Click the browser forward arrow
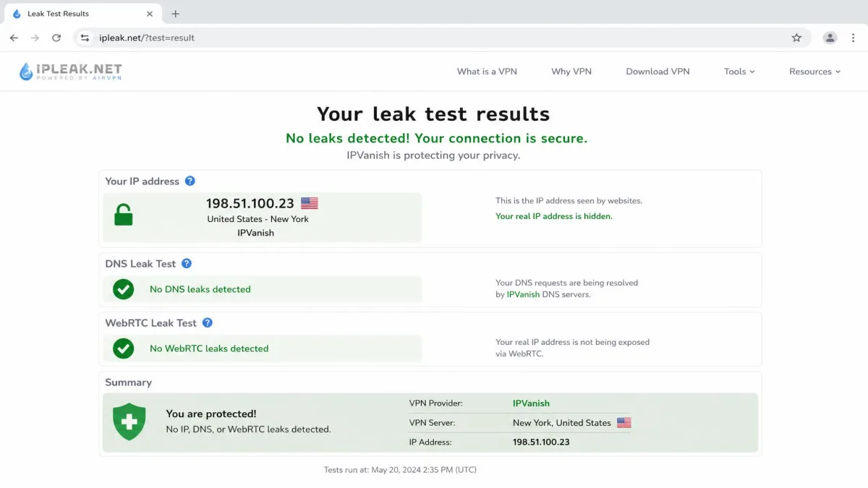868x488 pixels. point(35,38)
